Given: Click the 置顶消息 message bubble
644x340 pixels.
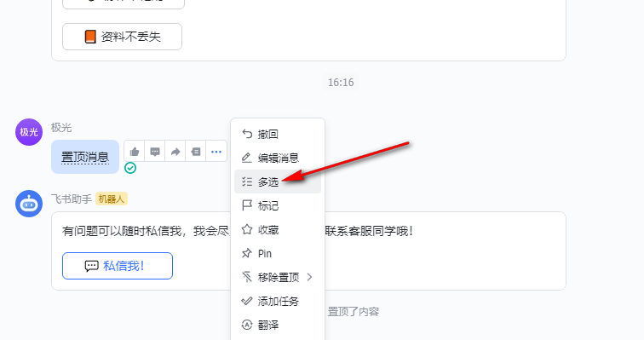Looking at the screenshot, I should coord(85,157).
